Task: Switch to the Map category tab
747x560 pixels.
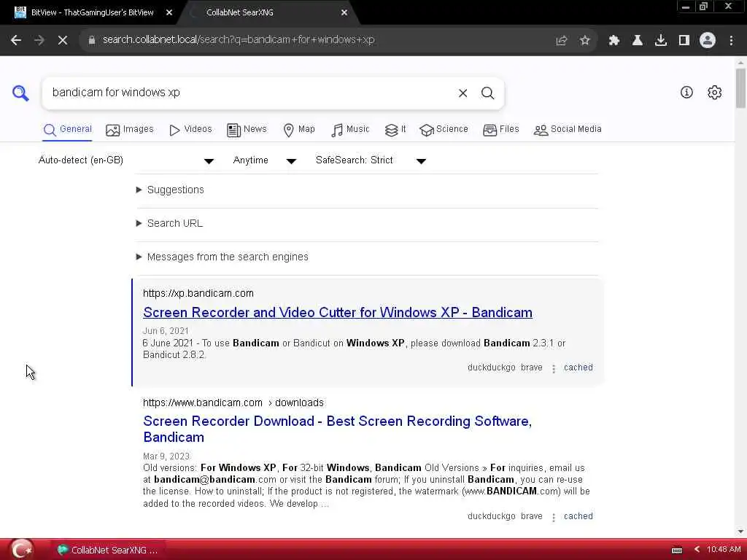Action: tap(298, 130)
